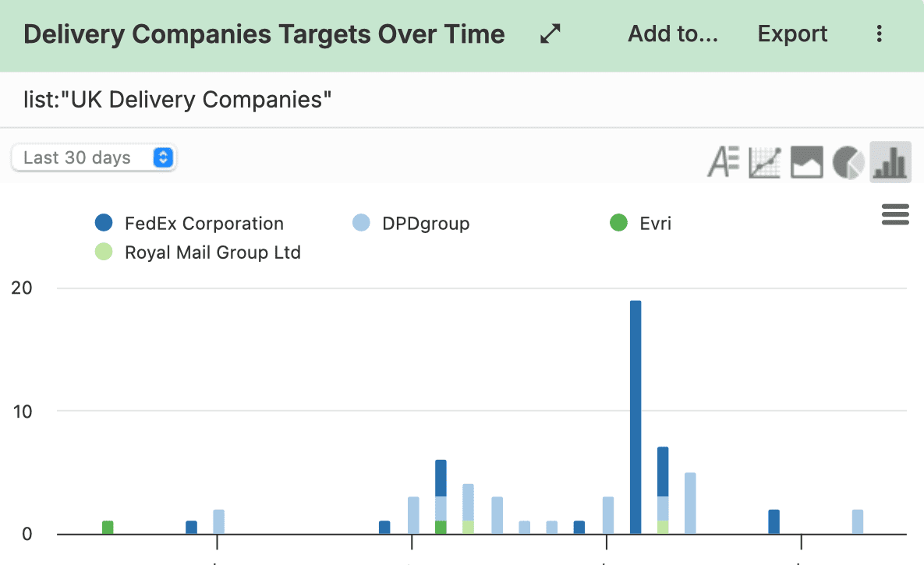924x565 pixels.
Task: Click the list:"UK Delivery Companies" query field
Action: point(462,100)
